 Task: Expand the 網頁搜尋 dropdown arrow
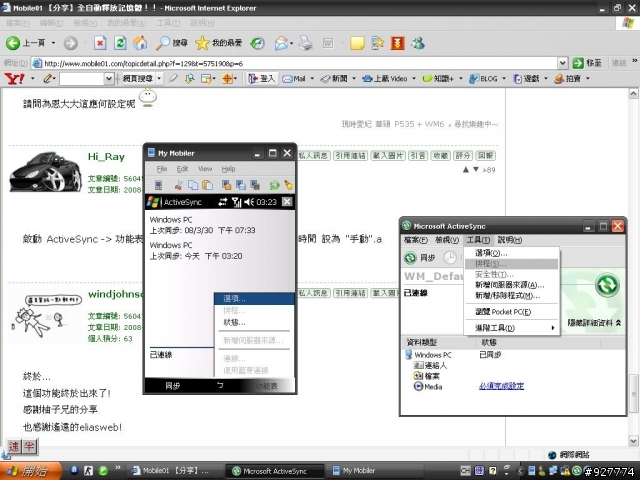click(160, 78)
